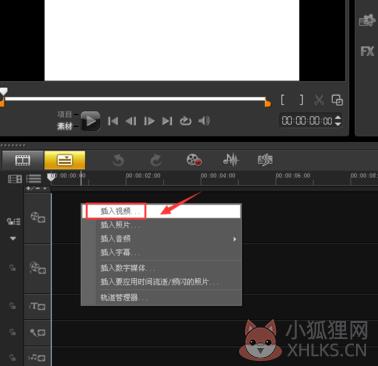Open the system volume speaker control

tap(204, 121)
